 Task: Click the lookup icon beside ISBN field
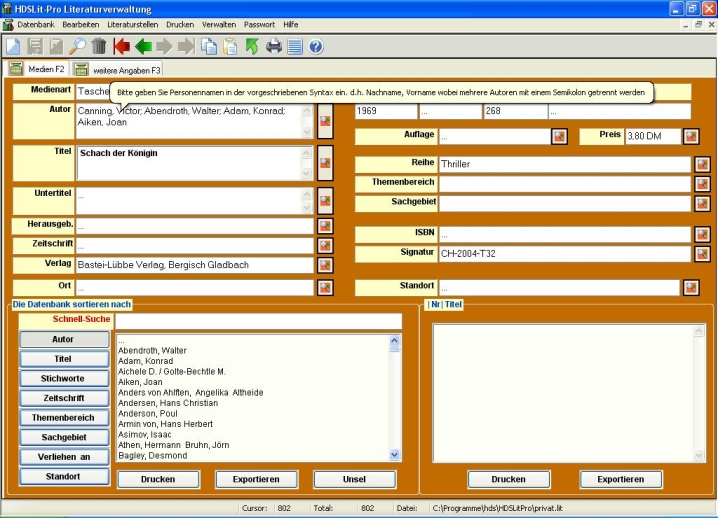(703, 234)
